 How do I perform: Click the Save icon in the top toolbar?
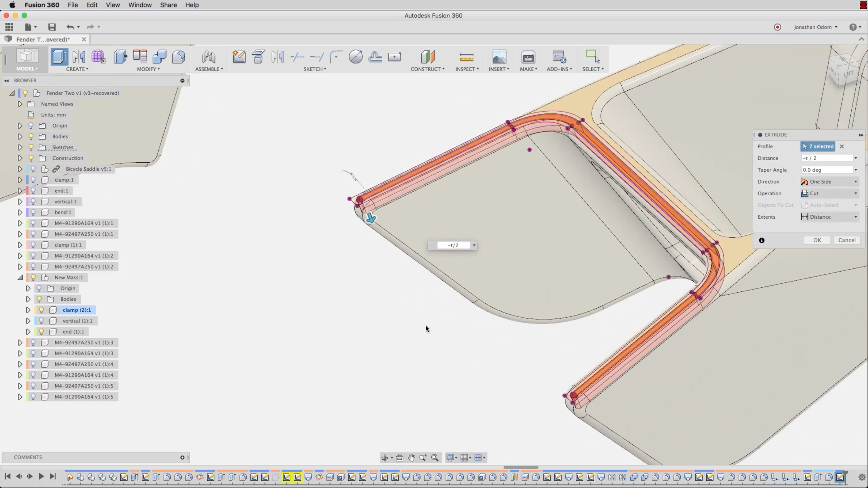pyautogui.click(x=52, y=27)
